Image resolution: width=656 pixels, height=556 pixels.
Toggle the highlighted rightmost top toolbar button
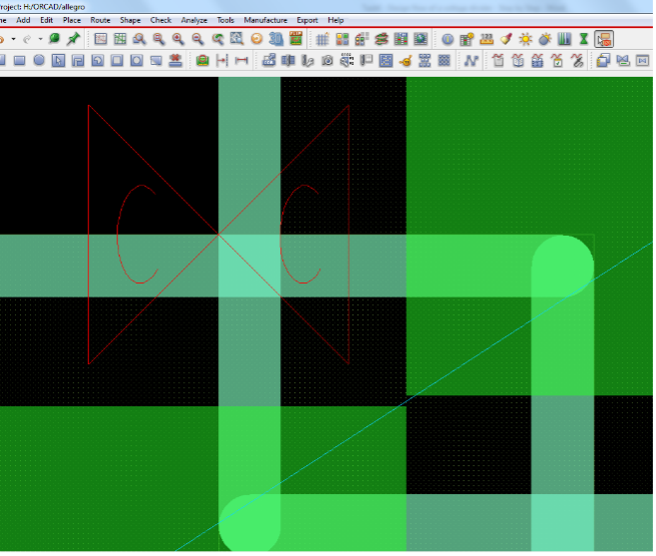[x=603, y=39]
